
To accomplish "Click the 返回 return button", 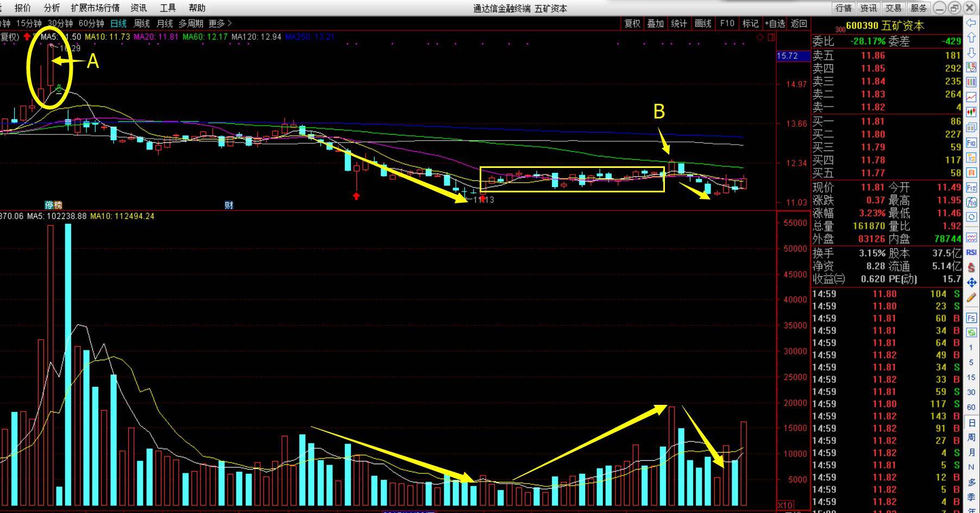I will (x=799, y=23).
